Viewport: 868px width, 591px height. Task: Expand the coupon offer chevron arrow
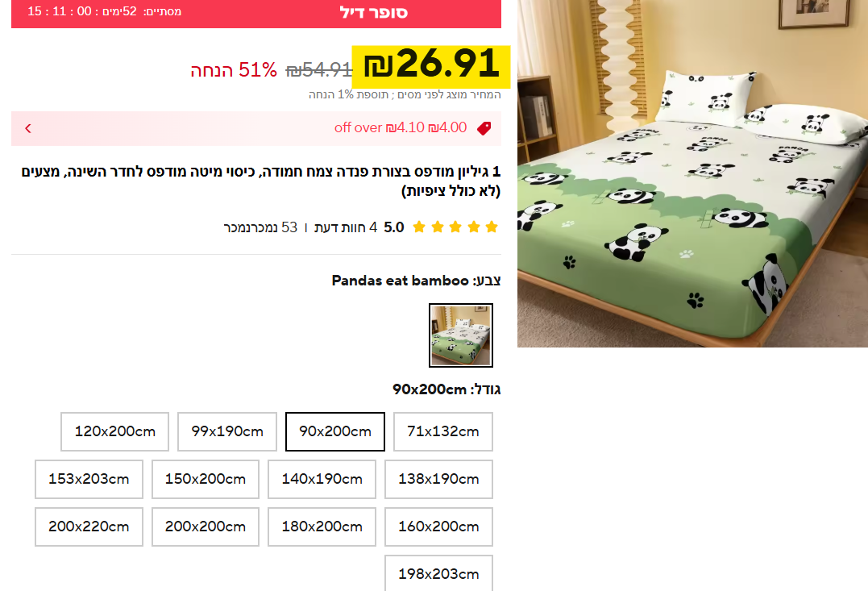28,128
